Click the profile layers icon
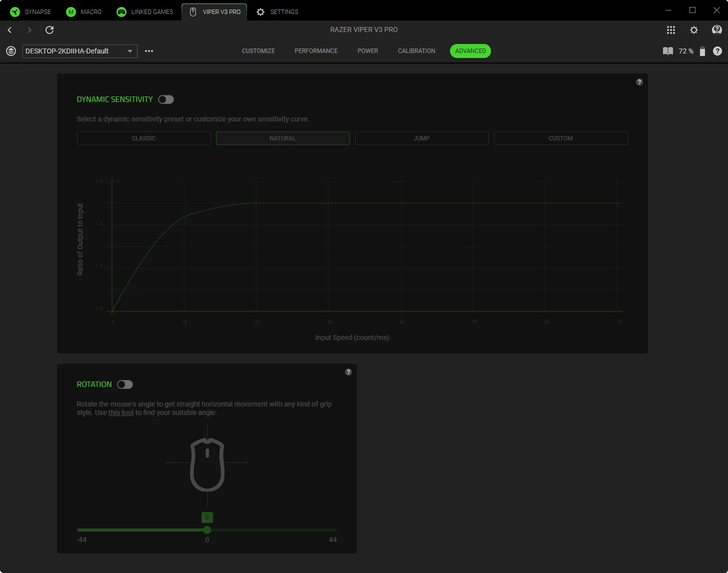The height and width of the screenshot is (573, 728). [x=11, y=51]
